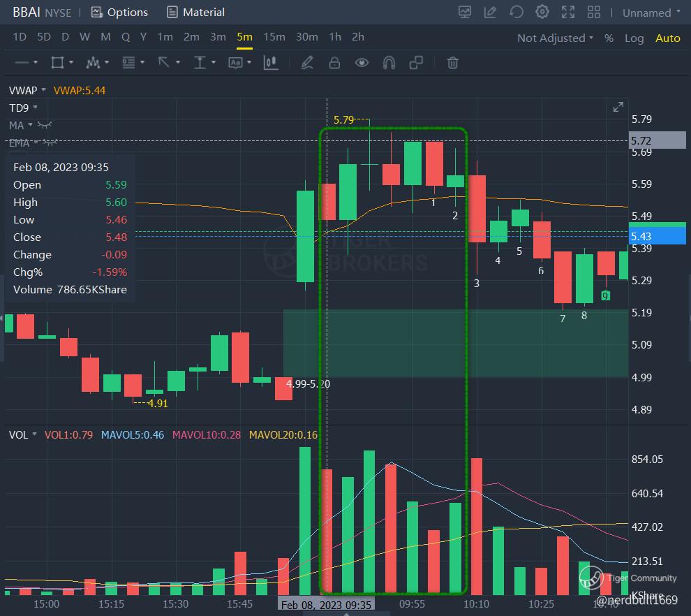Open chart settings gear icon

(542, 12)
